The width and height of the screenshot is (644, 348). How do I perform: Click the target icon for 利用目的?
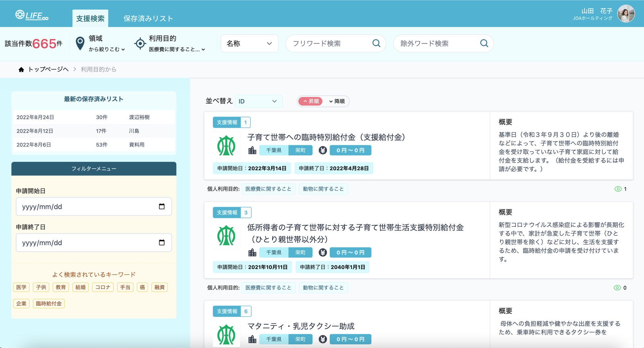(140, 43)
